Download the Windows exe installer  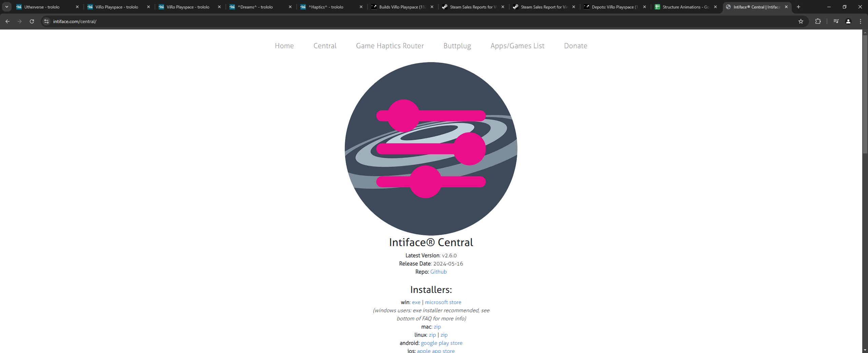[x=416, y=302]
